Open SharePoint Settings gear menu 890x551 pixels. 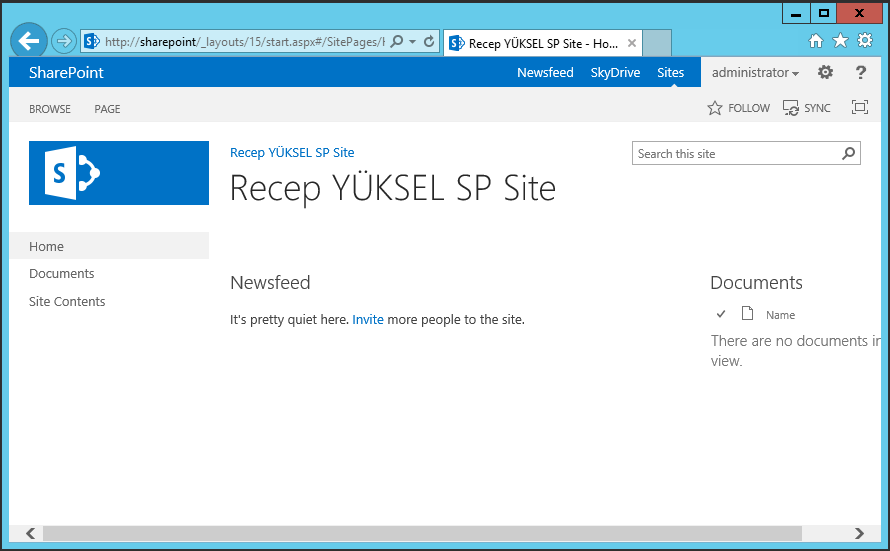click(x=825, y=72)
